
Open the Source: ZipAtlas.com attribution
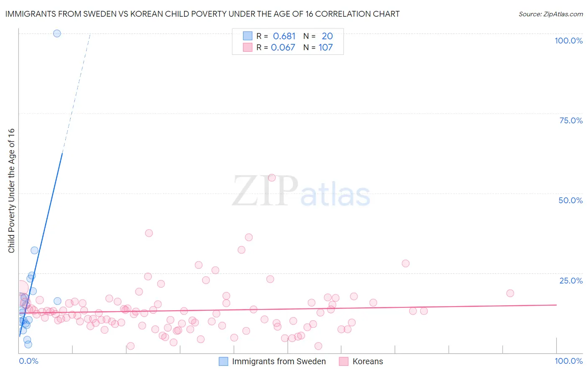click(551, 14)
